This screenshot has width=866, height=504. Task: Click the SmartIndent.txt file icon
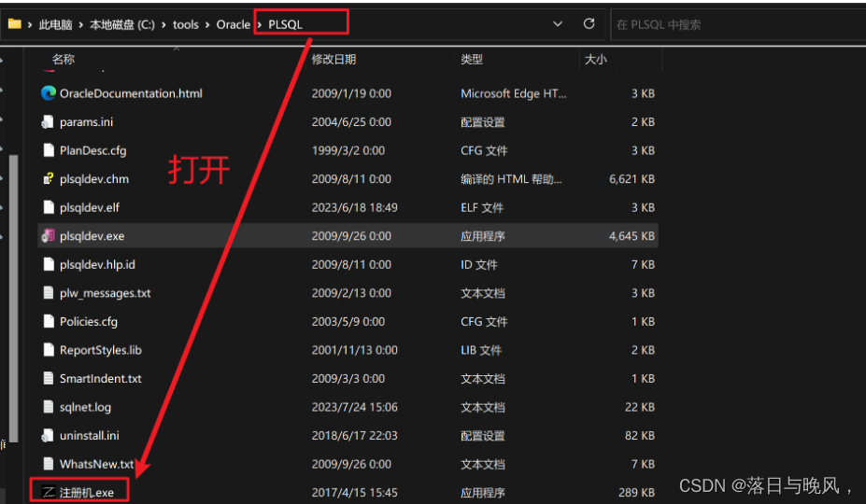[x=49, y=379]
